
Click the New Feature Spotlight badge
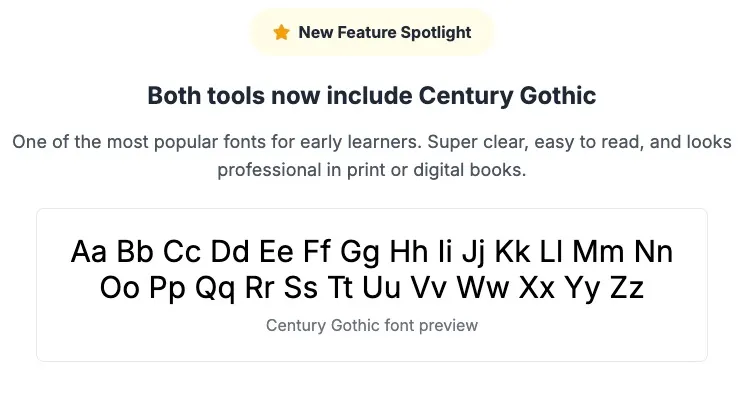click(x=372, y=33)
